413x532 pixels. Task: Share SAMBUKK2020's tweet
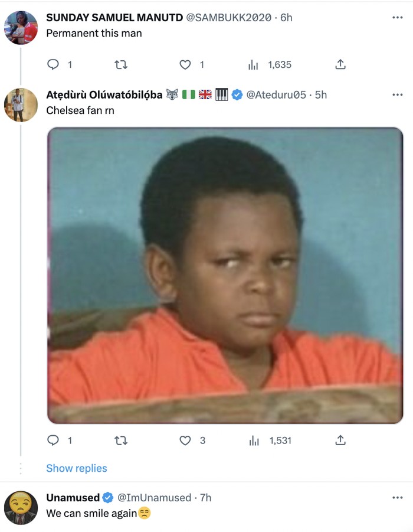pos(340,64)
